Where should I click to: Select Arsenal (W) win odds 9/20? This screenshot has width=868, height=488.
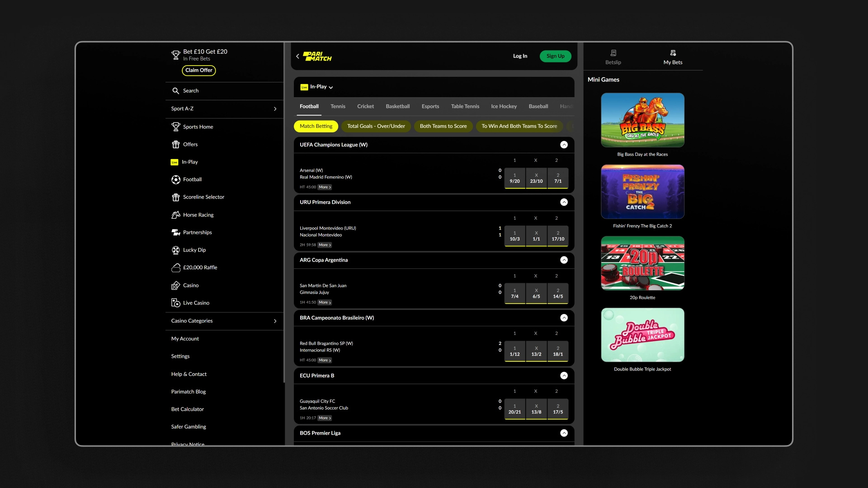pyautogui.click(x=514, y=178)
